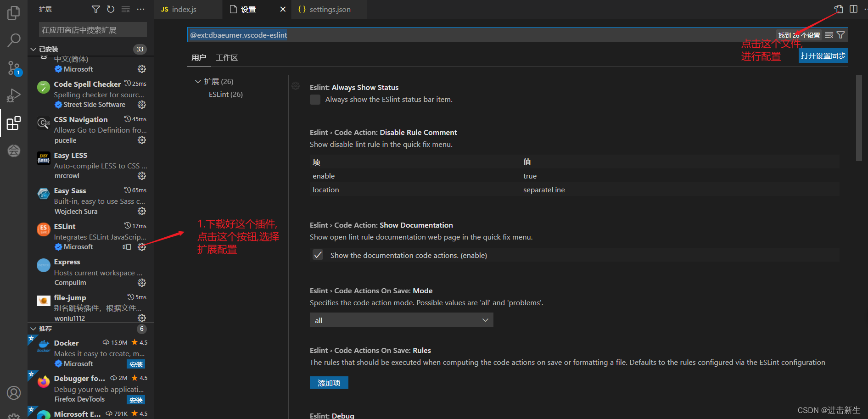Open Code Actions On Save Mode dropdown
Viewport: 868px width, 419px height.
coord(402,320)
